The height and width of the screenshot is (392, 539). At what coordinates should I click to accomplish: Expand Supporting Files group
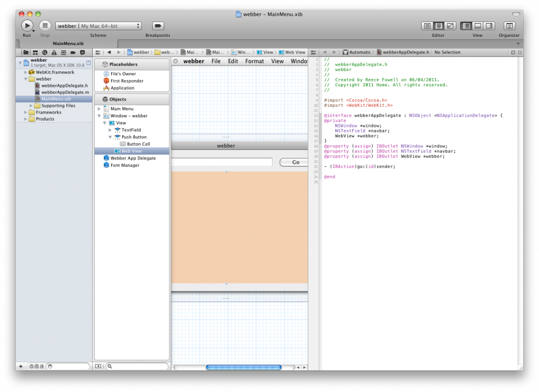pyautogui.click(x=31, y=106)
